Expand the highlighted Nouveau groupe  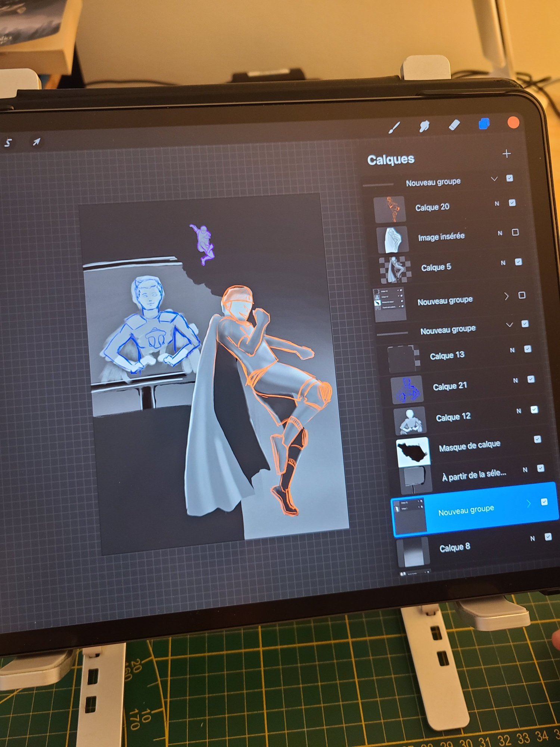tap(529, 504)
